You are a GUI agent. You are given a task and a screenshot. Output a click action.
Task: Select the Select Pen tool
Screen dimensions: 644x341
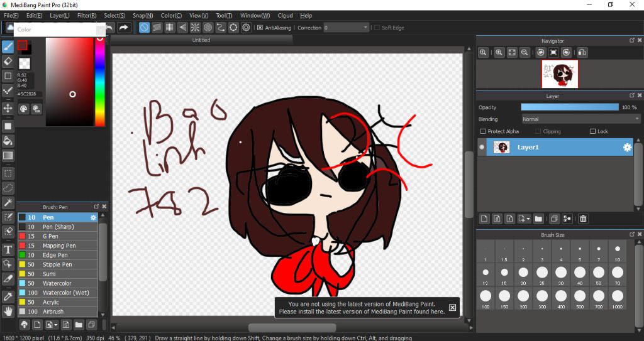(x=8, y=217)
